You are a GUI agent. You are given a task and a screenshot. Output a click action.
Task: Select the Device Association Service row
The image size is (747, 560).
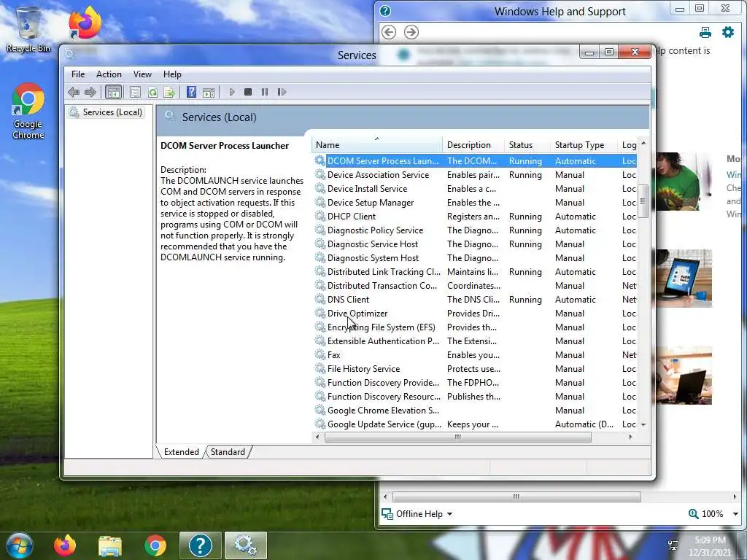click(475, 175)
